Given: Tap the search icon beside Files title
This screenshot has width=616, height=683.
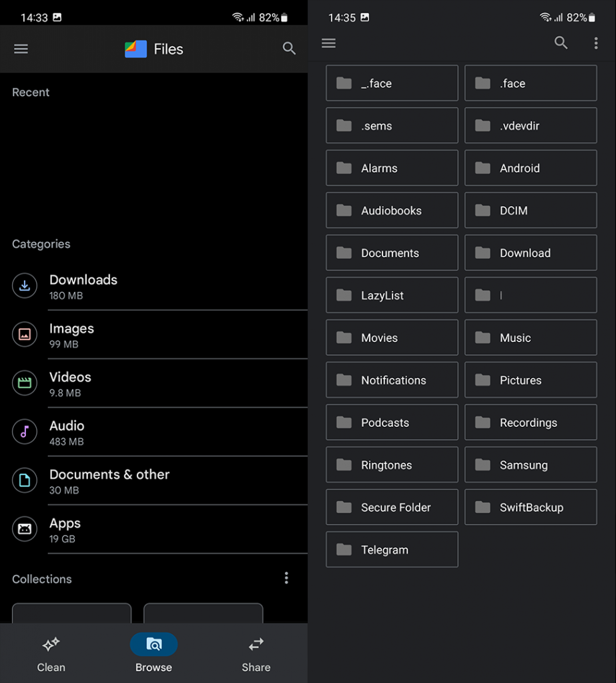Looking at the screenshot, I should (x=289, y=48).
